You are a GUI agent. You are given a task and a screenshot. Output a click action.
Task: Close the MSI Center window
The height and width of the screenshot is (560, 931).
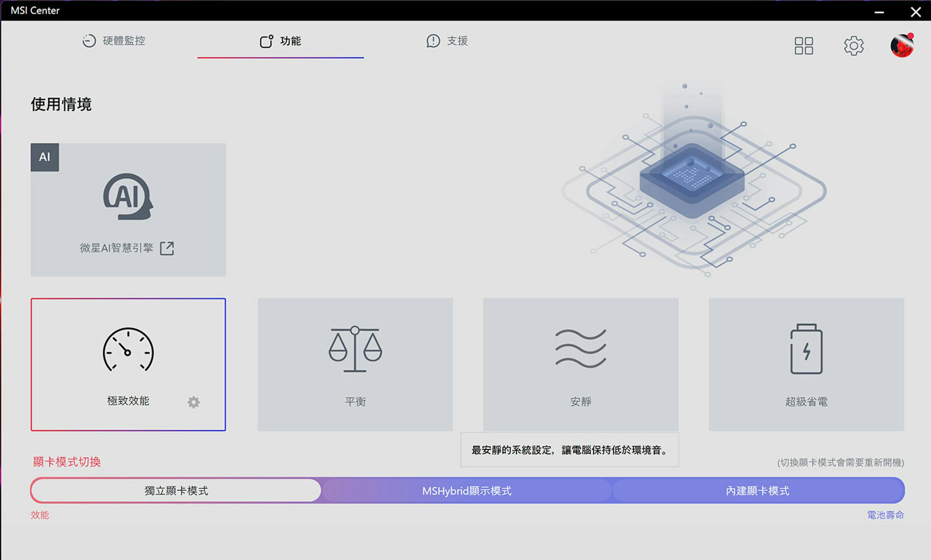tap(915, 12)
